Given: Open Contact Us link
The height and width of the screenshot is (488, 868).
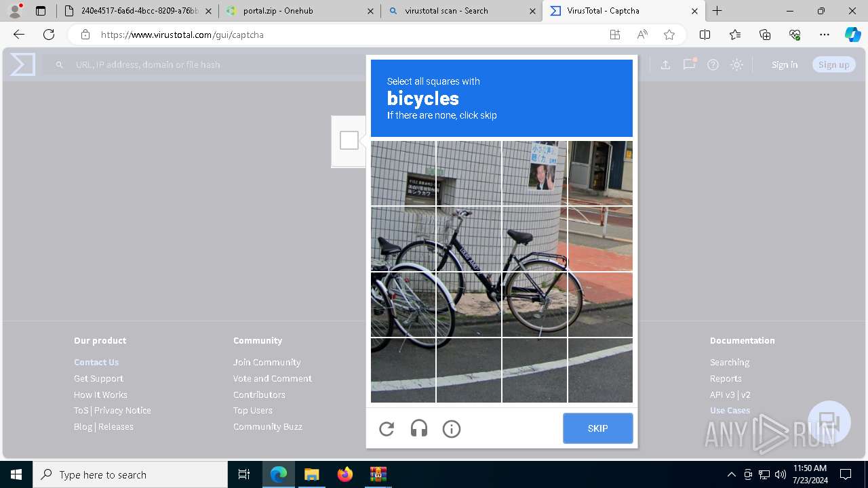Looking at the screenshot, I should 96,362.
